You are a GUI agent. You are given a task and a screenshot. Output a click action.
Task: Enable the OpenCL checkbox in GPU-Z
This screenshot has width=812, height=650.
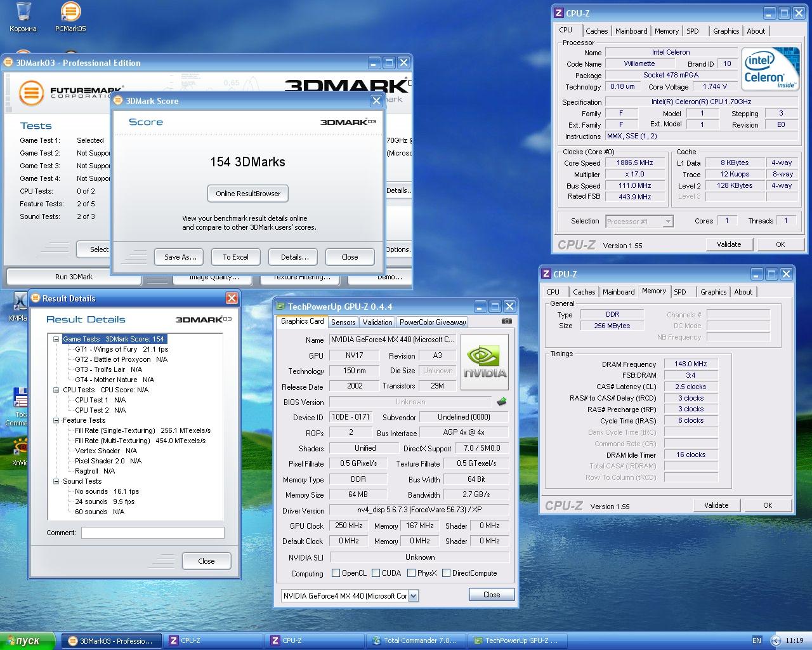click(x=336, y=573)
